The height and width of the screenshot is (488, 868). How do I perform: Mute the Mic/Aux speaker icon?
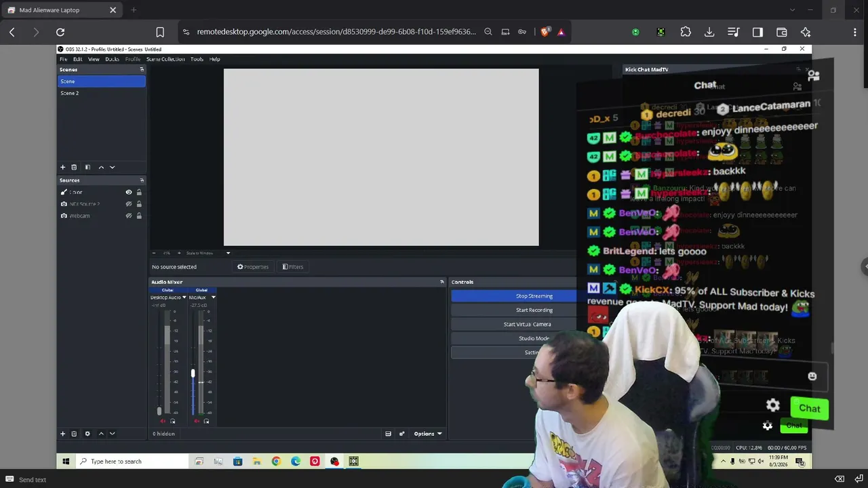tap(197, 421)
